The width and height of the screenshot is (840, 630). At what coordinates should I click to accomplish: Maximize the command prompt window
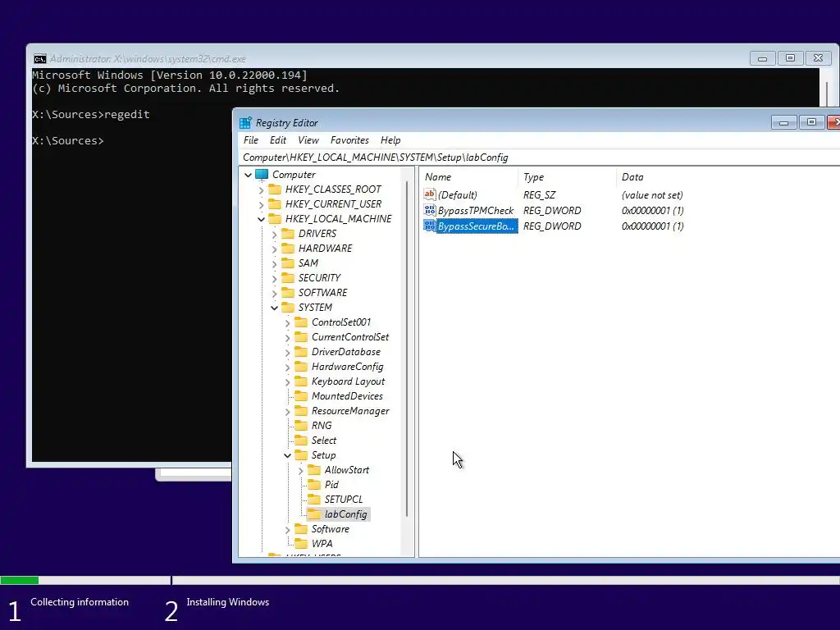pos(790,58)
